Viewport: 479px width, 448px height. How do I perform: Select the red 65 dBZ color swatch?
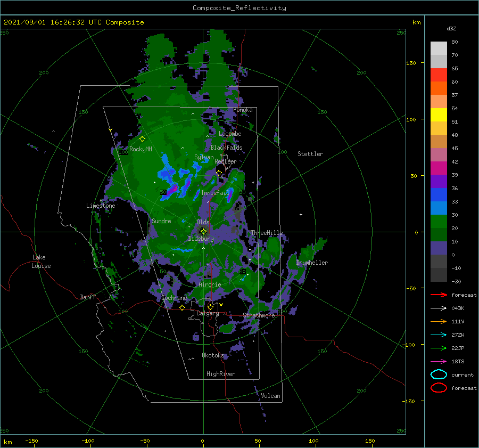[439, 75]
